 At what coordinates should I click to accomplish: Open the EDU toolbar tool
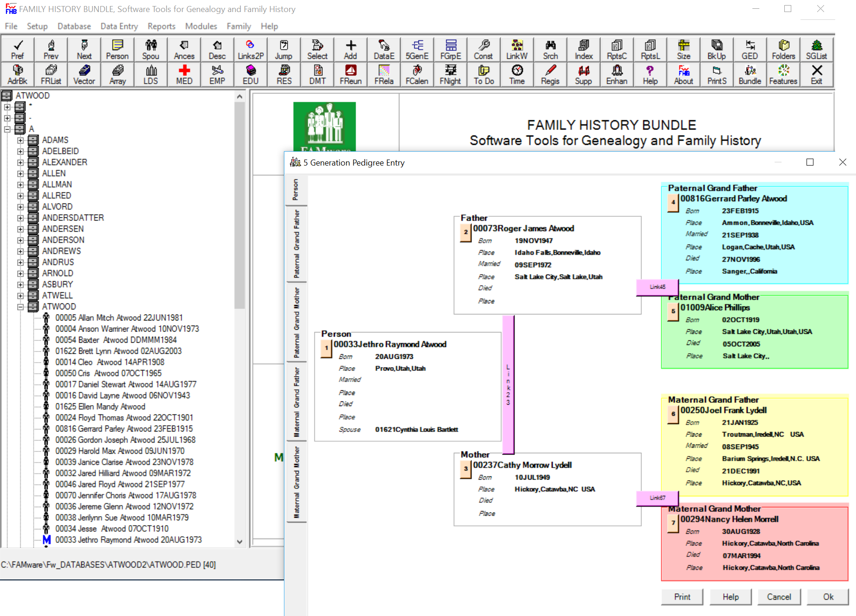pos(251,74)
